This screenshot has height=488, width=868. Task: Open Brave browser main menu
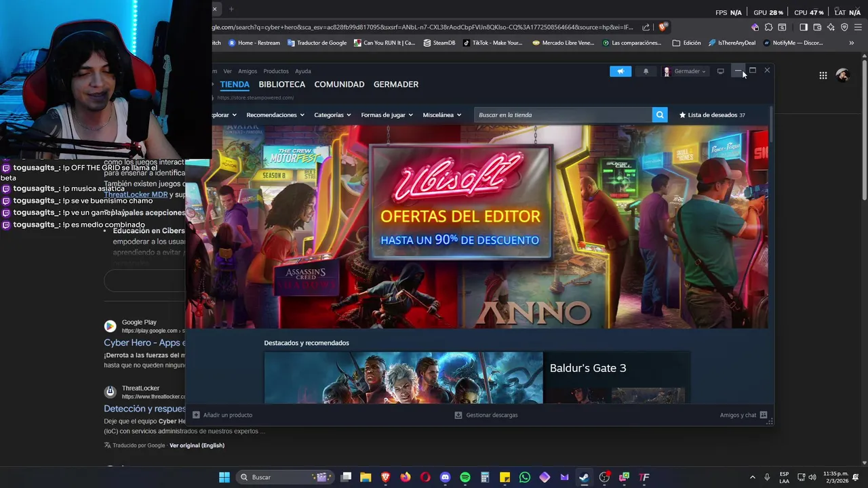click(x=858, y=27)
